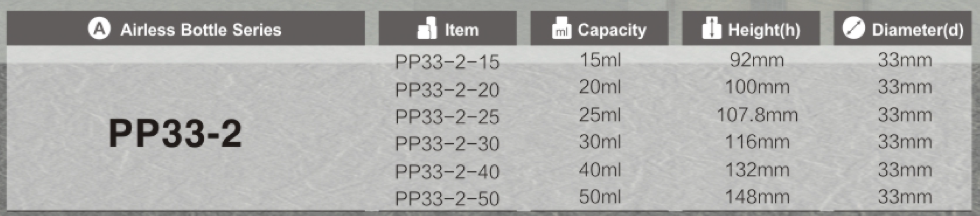Click the 148mm height value
This screenshot has width=980, height=216.
[757, 196]
